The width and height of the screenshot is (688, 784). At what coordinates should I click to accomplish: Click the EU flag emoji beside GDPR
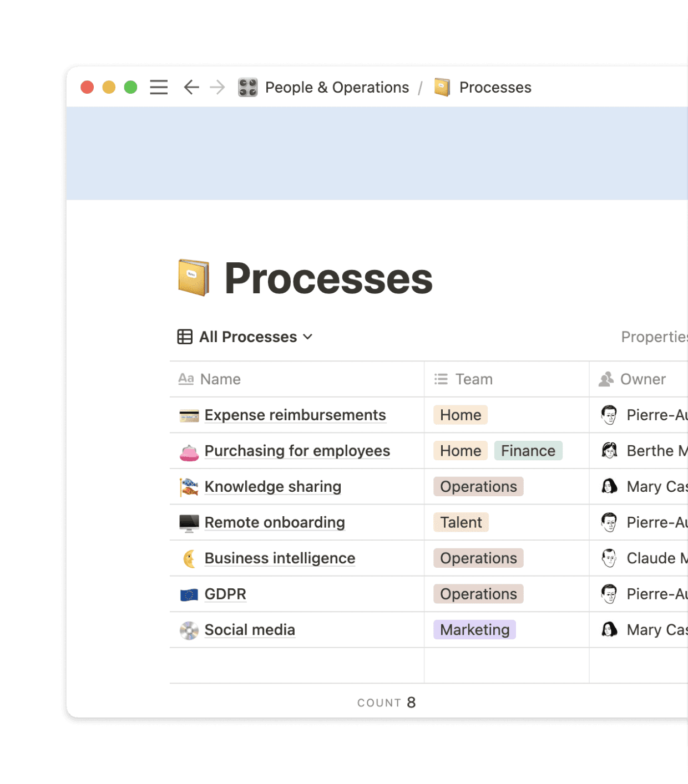pyautogui.click(x=189, y=593)
